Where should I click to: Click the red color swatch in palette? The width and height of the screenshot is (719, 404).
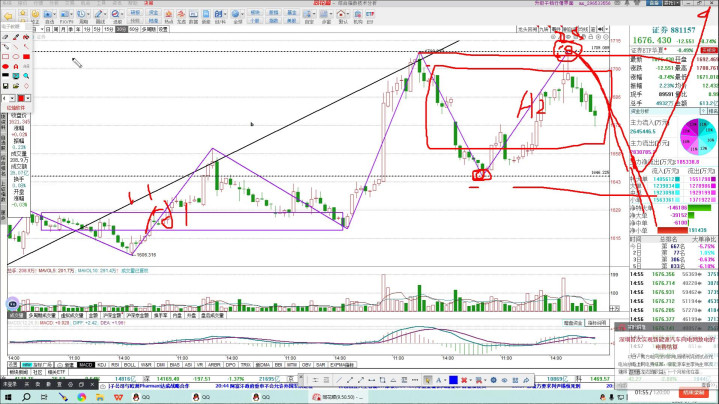[x=21, y=98]
